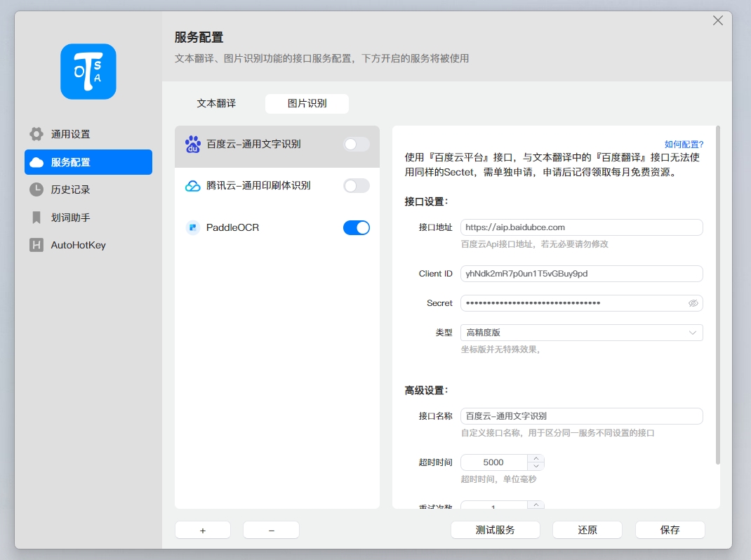Click the 保存 button
Viewport: 751px width, 560px height.
coord(670,530)
